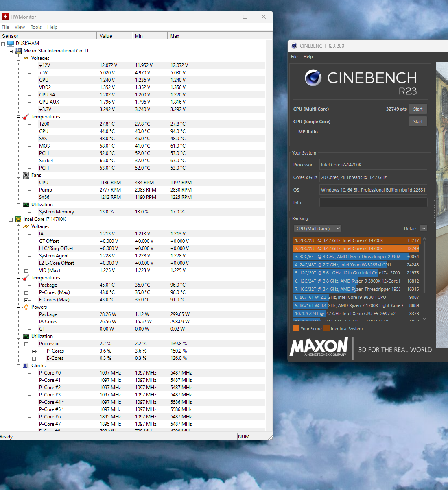Expand the P-Cores (Max) temperature entry

point(26,293)
